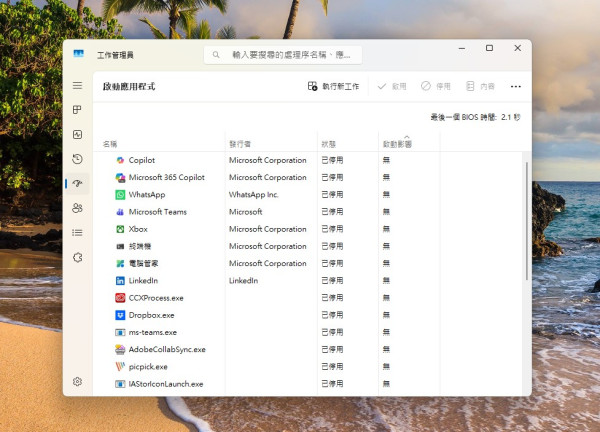Viewport: 600px width, 432px height.
Task: Open the hamburger navigation menu
Action: click(x=77, y=85)
